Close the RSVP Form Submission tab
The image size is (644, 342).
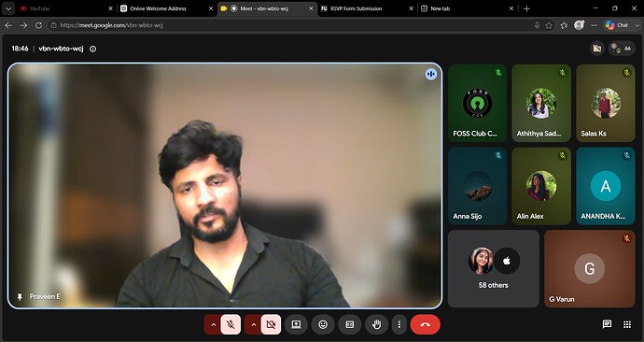point(411,8)
